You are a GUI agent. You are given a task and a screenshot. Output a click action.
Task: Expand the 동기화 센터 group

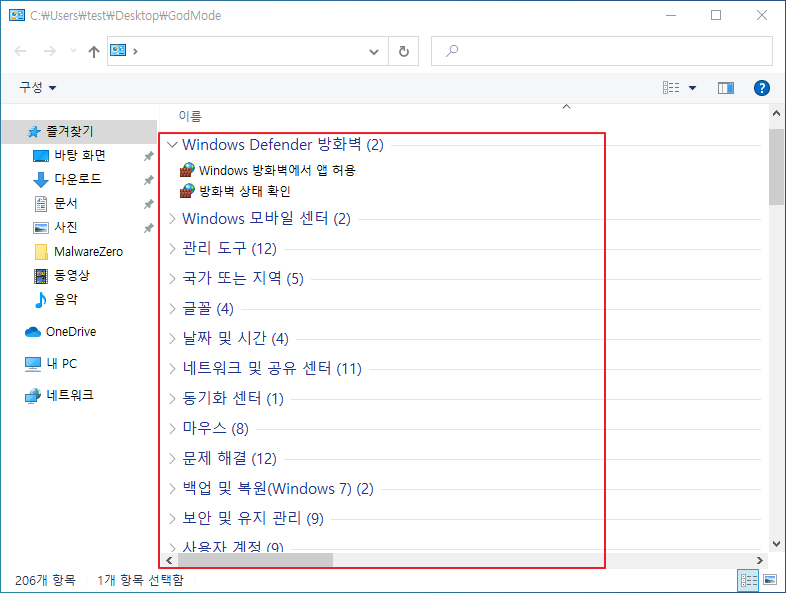[x=172, y=399]
